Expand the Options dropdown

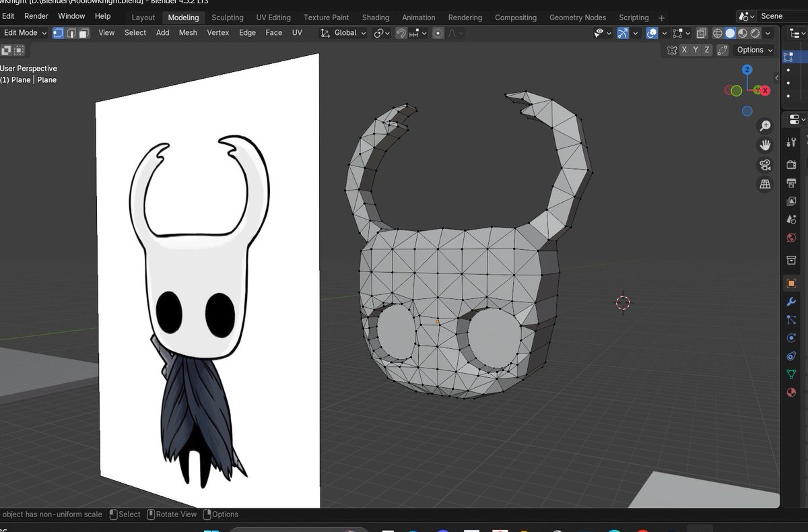[x=752, y=49]
